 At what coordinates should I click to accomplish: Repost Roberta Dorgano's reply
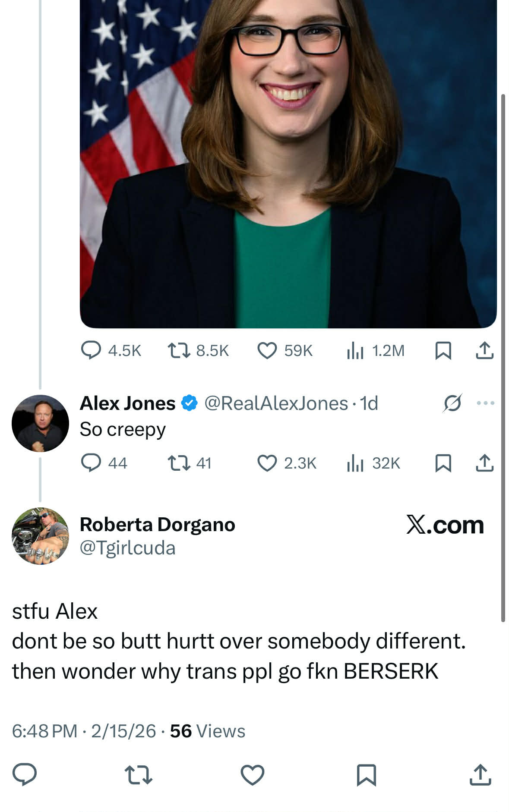click(138, 774)
